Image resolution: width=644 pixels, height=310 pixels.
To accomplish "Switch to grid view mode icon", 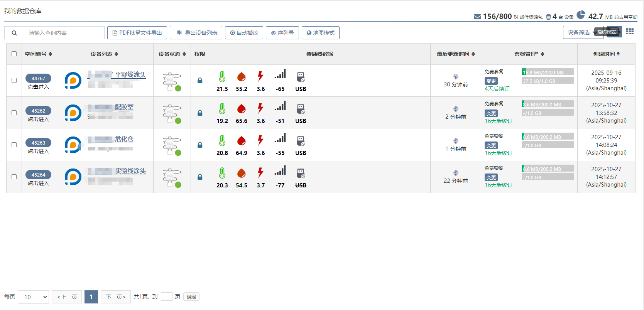I will (629, 32).
